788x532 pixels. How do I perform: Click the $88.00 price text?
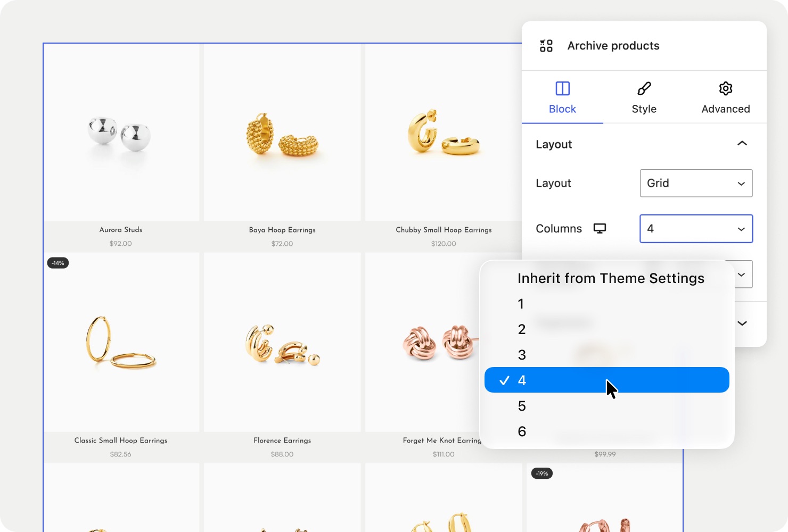tap(282, 454)
